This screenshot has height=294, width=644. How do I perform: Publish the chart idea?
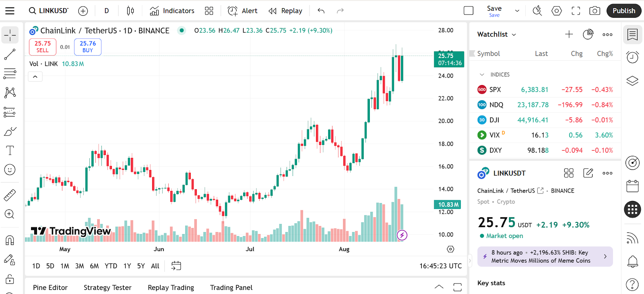pyautogui.click(x=624, y=11)
